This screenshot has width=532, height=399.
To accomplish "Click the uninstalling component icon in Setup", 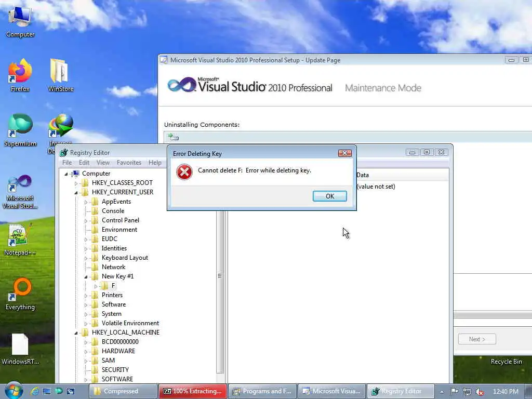I will pyautogui.click(x=173, y=137).
